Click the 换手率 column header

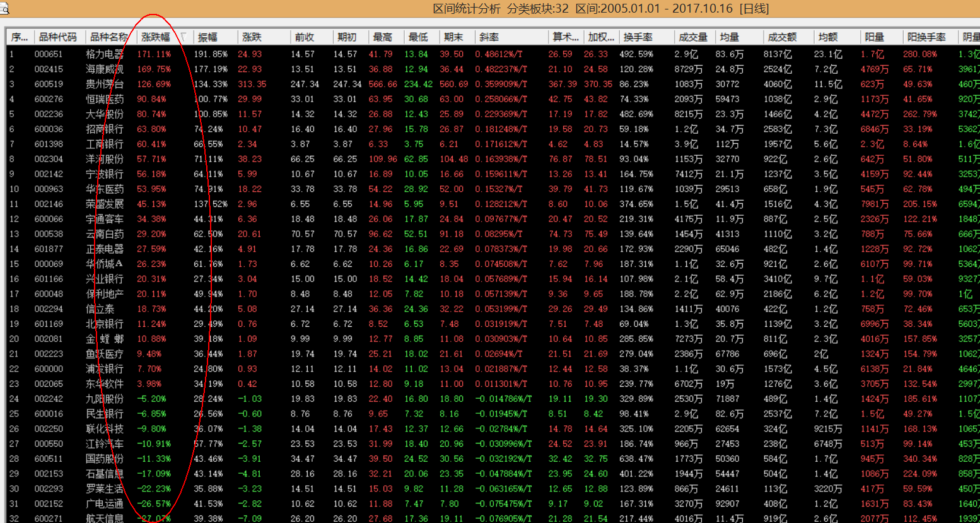[638, 37]
